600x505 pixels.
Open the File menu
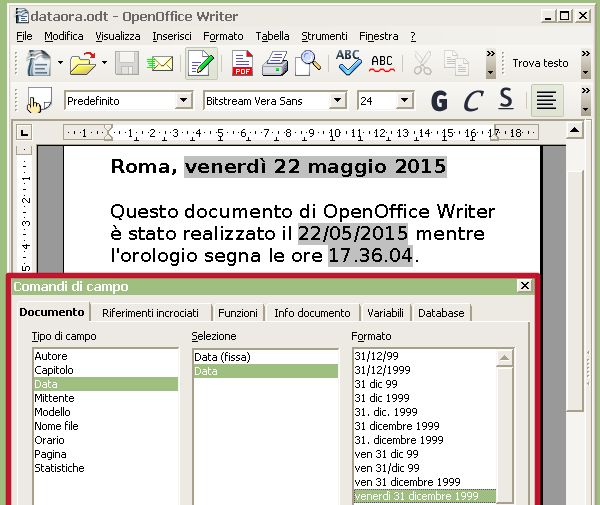coord(24,36)
